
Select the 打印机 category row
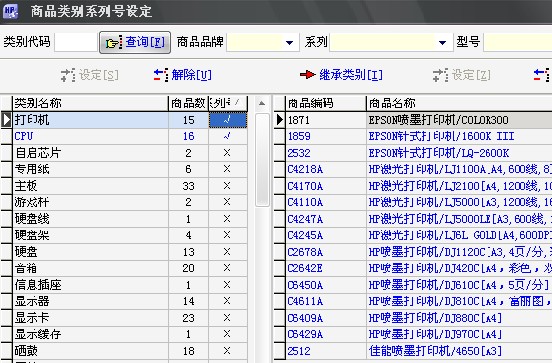click(x=90, y=120)
